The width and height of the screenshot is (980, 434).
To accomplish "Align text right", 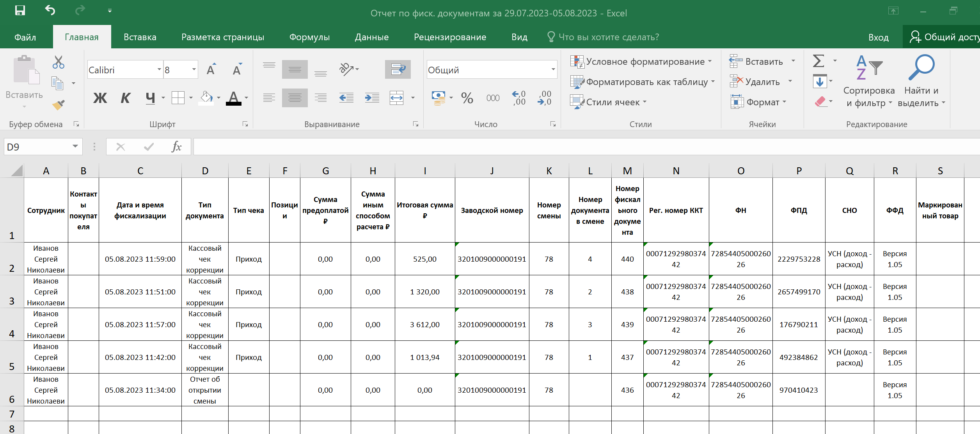I will (321, 97).
